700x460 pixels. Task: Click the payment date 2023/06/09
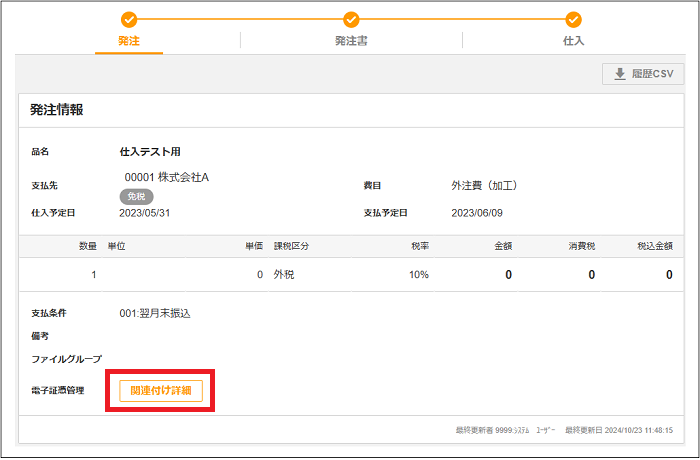click(478, 213)
